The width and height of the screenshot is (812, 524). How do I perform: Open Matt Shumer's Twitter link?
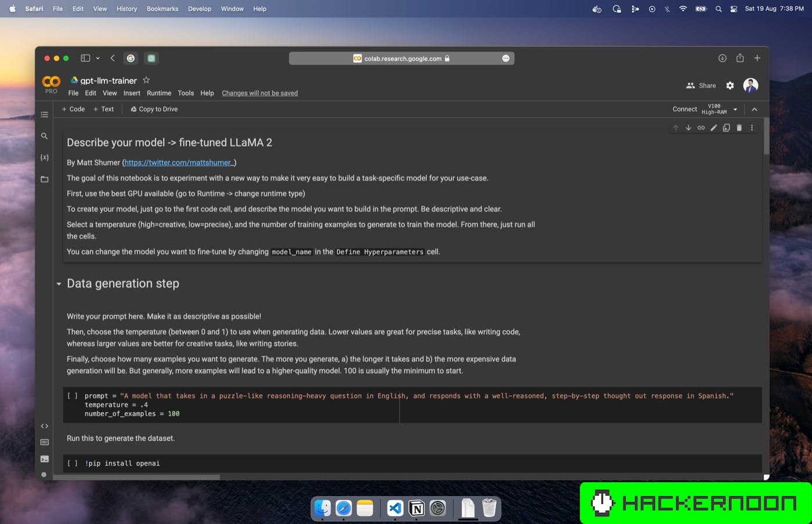click(x=179, y=163)
